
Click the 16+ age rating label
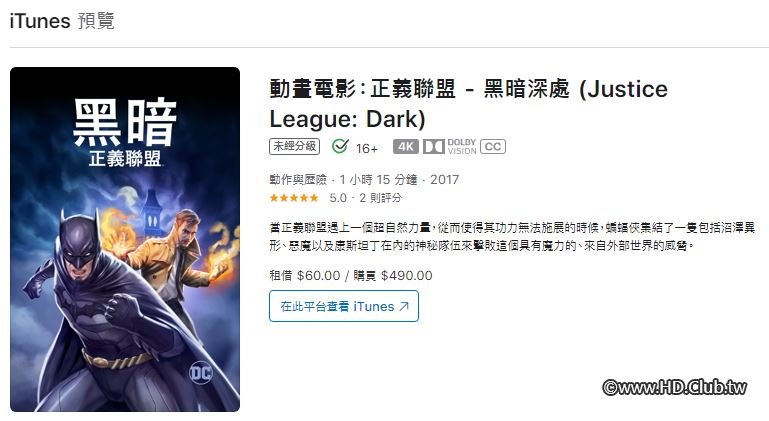[x=367, y=148]
